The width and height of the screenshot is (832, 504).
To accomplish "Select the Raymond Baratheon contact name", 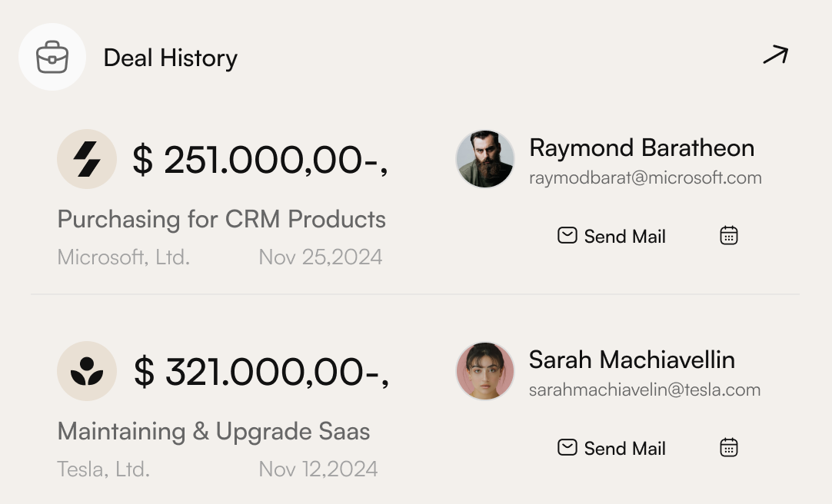I will click(641, 148).
